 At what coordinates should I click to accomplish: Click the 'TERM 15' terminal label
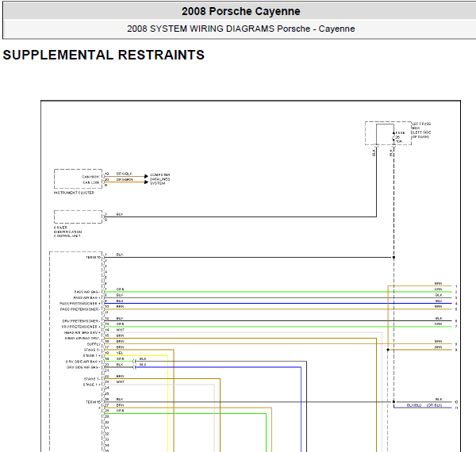[x=93, y=402]
